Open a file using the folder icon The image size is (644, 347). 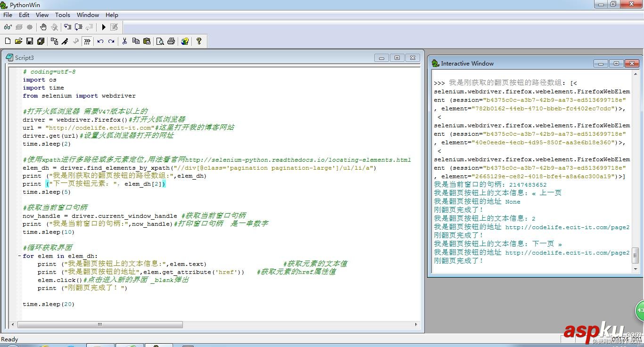click(18, 41)
